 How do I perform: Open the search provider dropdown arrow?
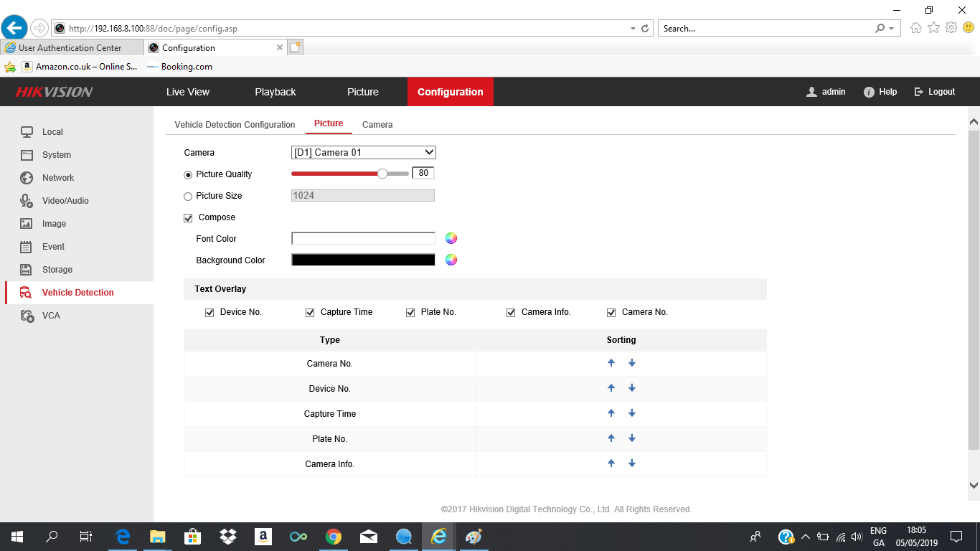pyautogui.click(x=892, y=29)
